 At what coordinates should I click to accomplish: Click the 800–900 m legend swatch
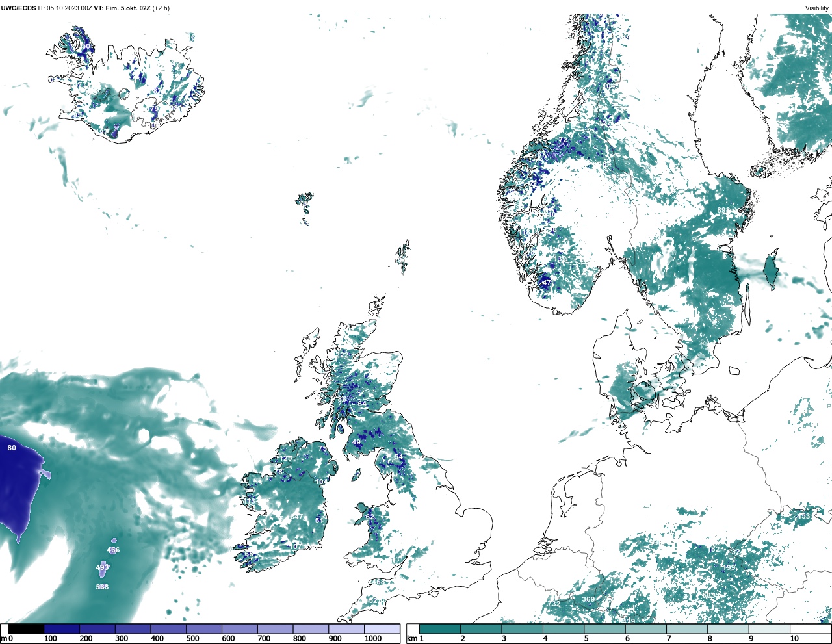coord(311,628)
